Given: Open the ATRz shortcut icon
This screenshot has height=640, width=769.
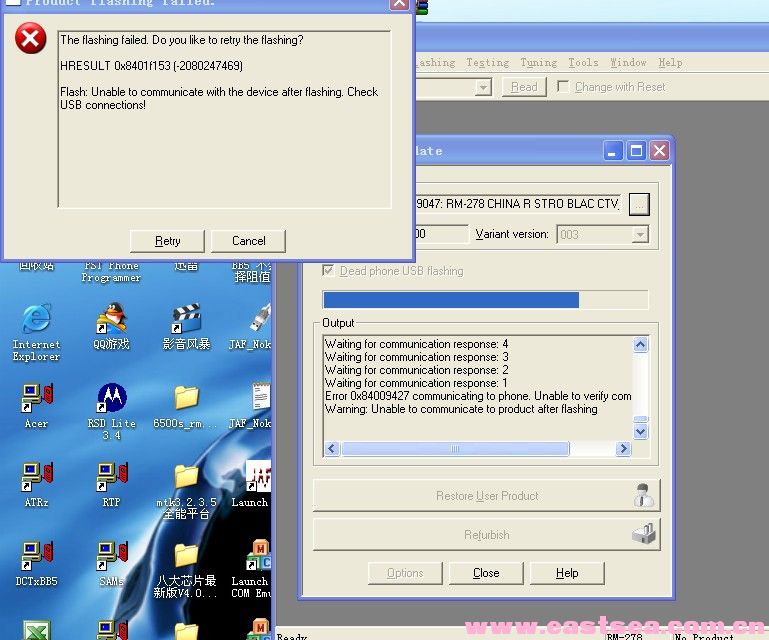Looking at the screenshot, I should click(x=36, y=477).
